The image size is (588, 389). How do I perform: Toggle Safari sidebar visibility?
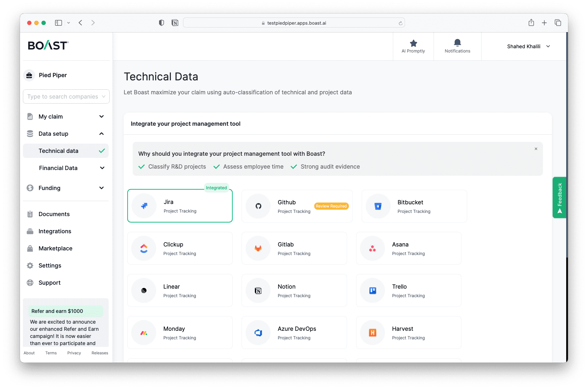click(x=59, y=23)
